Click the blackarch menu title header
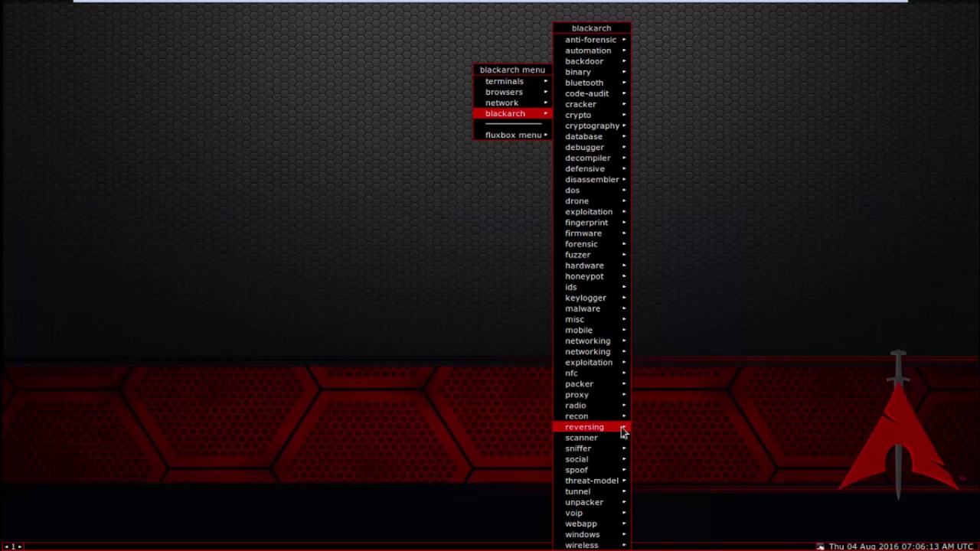The width and height of the screenshot is (980, 551). coord(512,70)
